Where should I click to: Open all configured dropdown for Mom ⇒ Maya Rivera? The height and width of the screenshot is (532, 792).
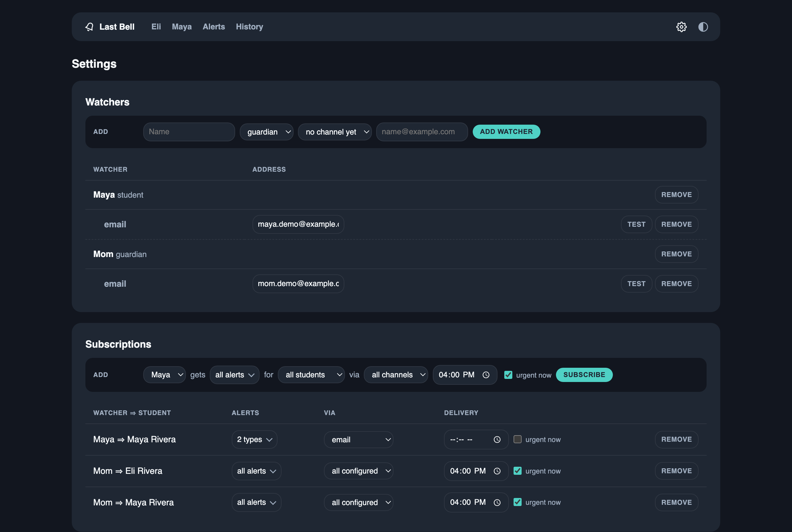tap(358, 503)
